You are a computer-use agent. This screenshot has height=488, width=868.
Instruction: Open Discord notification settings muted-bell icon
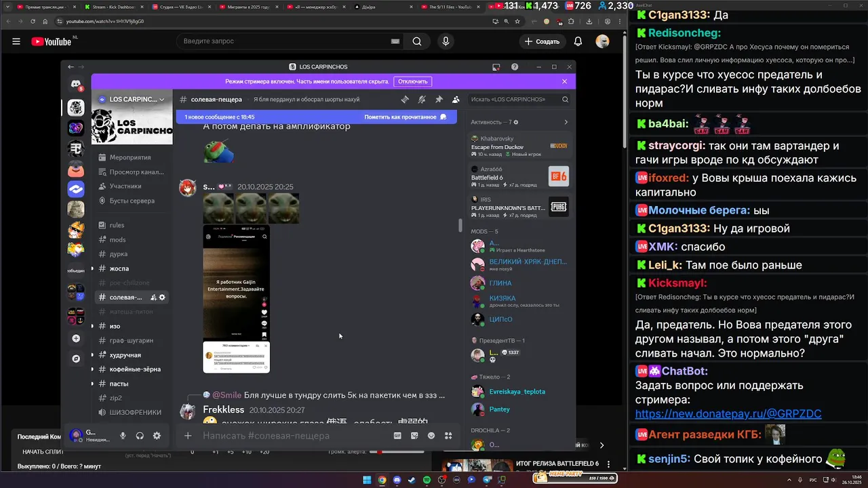pyautogui.click(x=422, y=99)
